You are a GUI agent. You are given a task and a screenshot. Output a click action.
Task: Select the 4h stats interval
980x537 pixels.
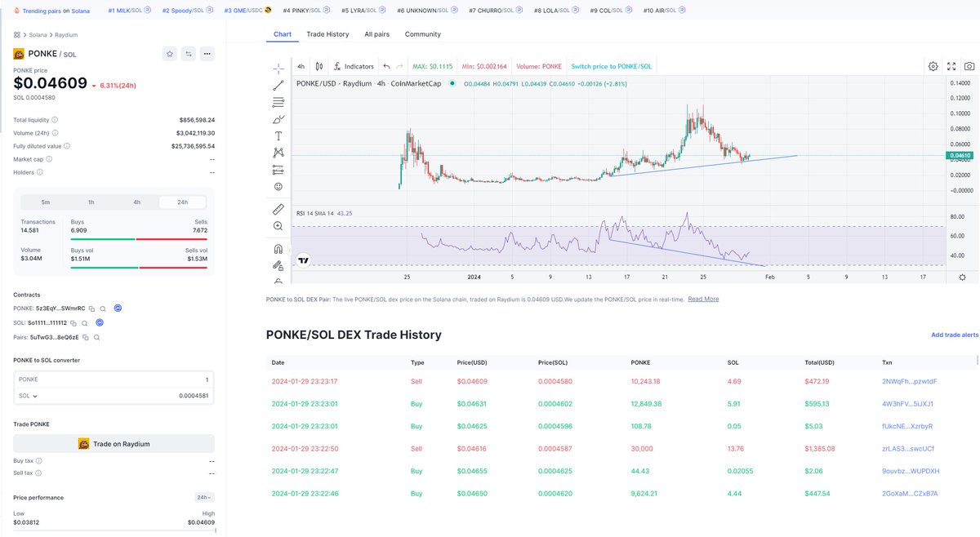137,202
